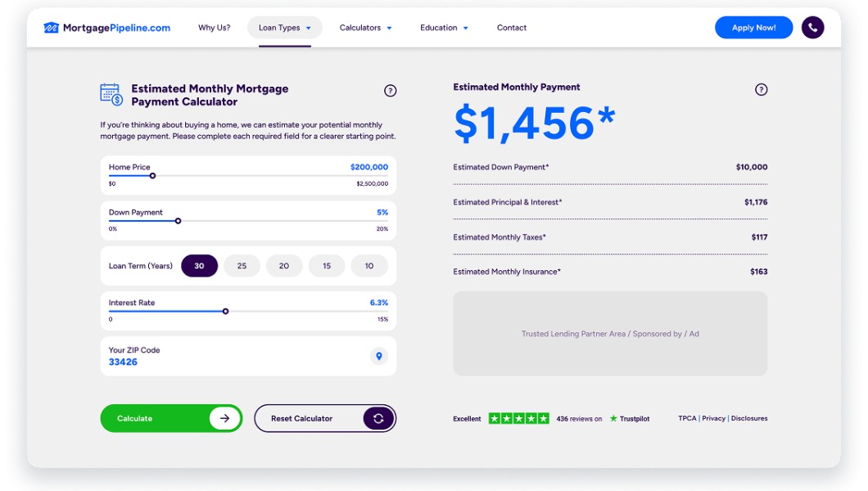This screenshot has height=491, width=868.
Task: Click the Estimated Monthly Insurance* label
Action: tap(507, 272)
